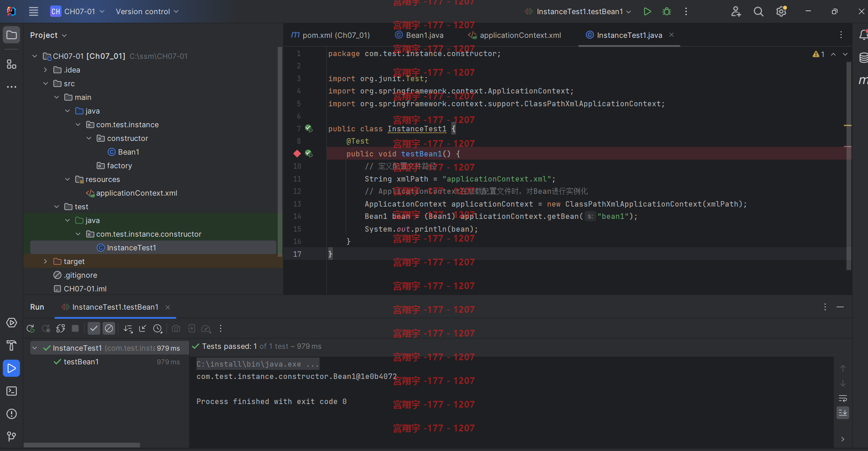The width and height of the screenshot is (868, 451).
Task: Toggle scroll to end of console
Action: [843, 413]
